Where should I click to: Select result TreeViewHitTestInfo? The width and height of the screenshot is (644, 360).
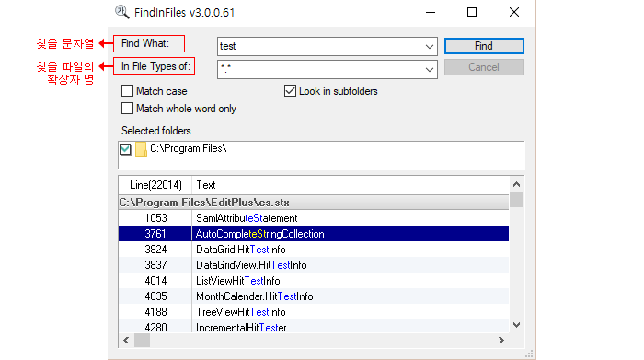tap(314, 311)
